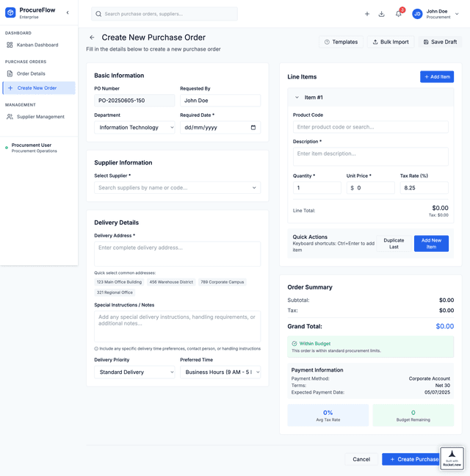Open the Preferred Time dropdown
470x476 pixels.
pos(220,372)
